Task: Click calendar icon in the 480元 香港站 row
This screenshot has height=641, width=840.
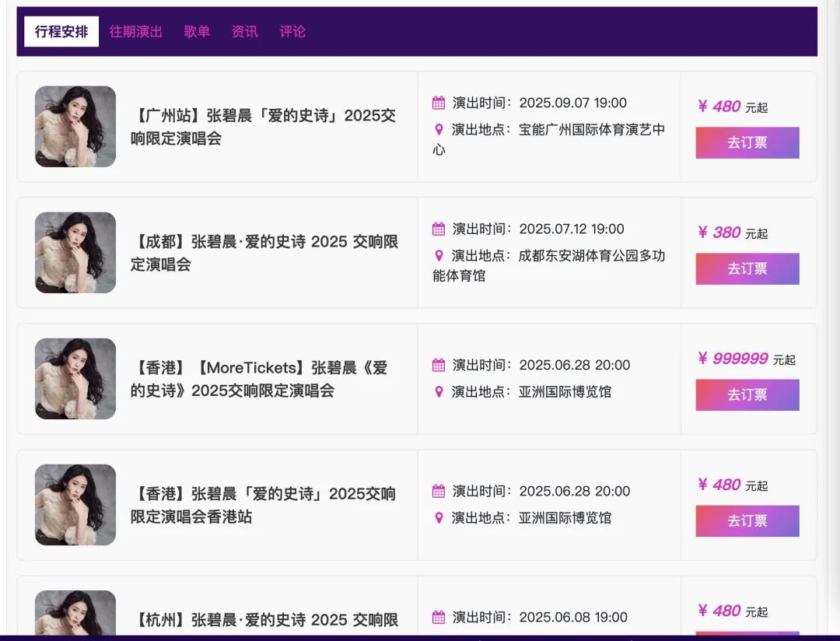Action: (438, 491)
